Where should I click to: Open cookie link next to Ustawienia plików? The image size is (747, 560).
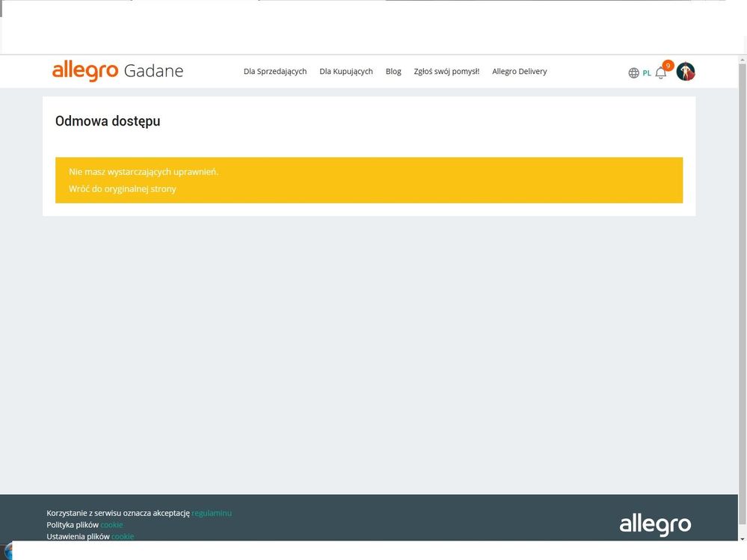pyautogui.click(x=123, y=536)
